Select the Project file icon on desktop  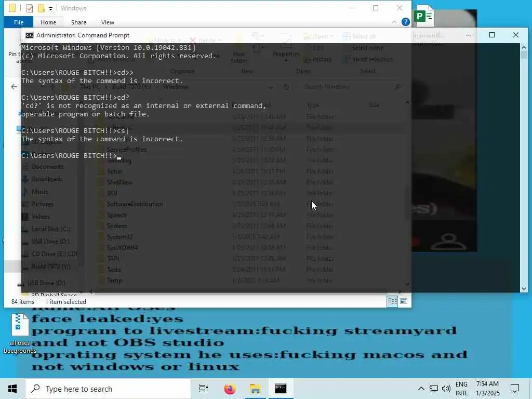point(424,16)
